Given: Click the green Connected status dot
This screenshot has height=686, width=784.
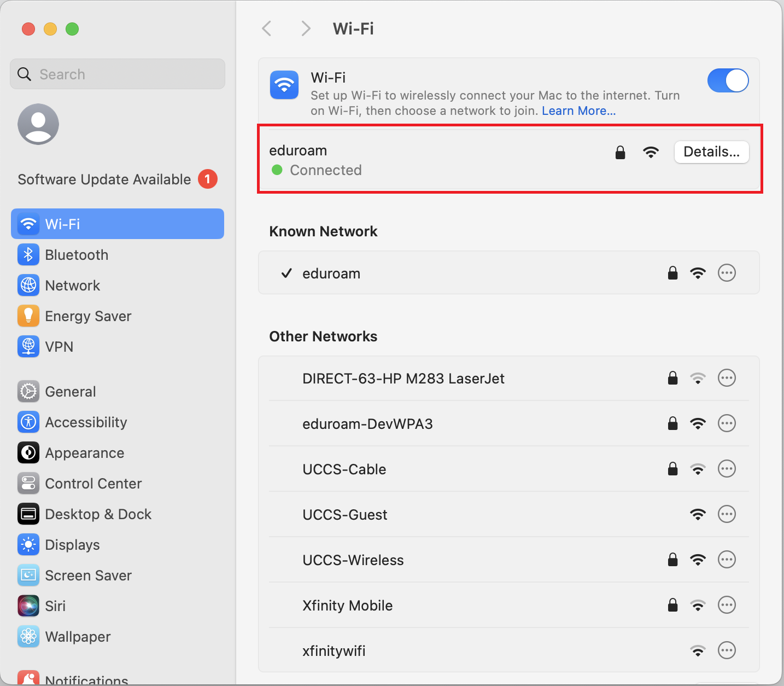Looking at the screenshot, I should coord(277,170).
